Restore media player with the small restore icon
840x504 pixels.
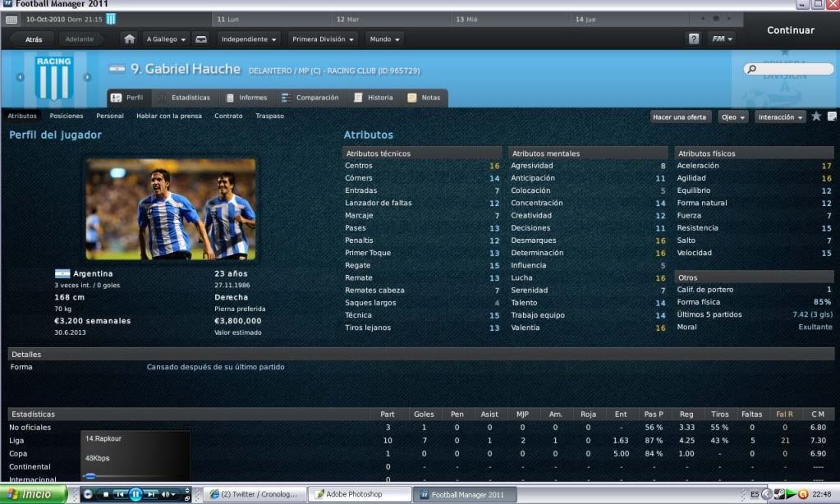pos(187,498)
